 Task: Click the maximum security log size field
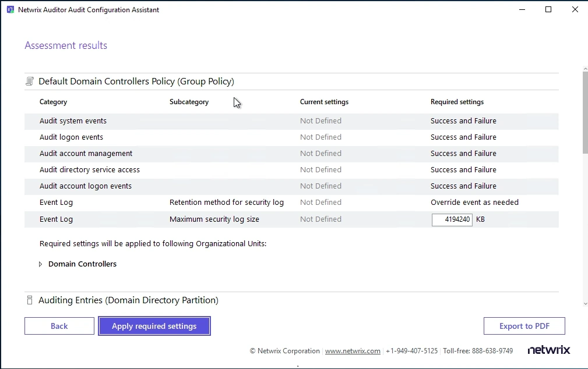point(452,219)
